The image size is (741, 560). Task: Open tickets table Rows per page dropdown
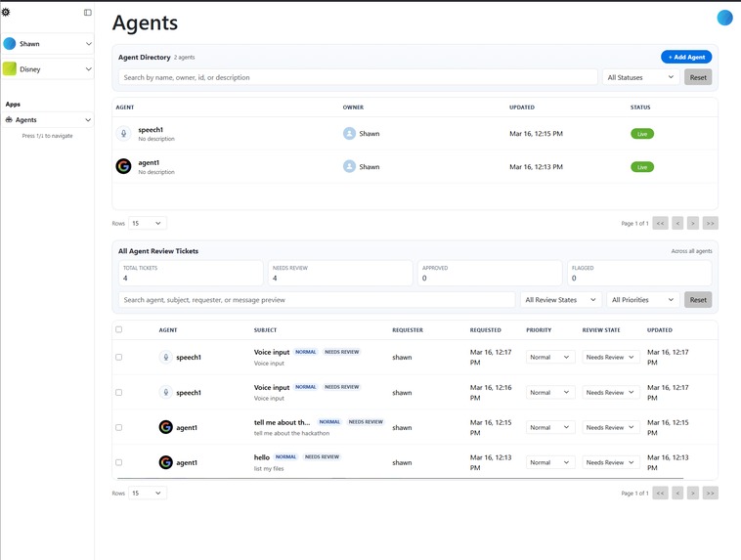[x=148, y=493]
